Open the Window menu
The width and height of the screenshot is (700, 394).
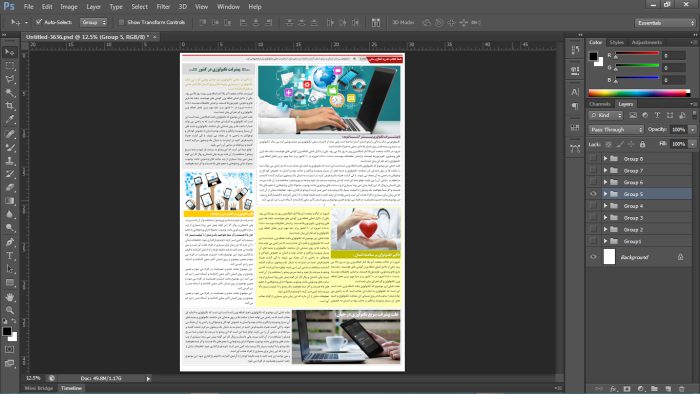[x=228, y=7]
